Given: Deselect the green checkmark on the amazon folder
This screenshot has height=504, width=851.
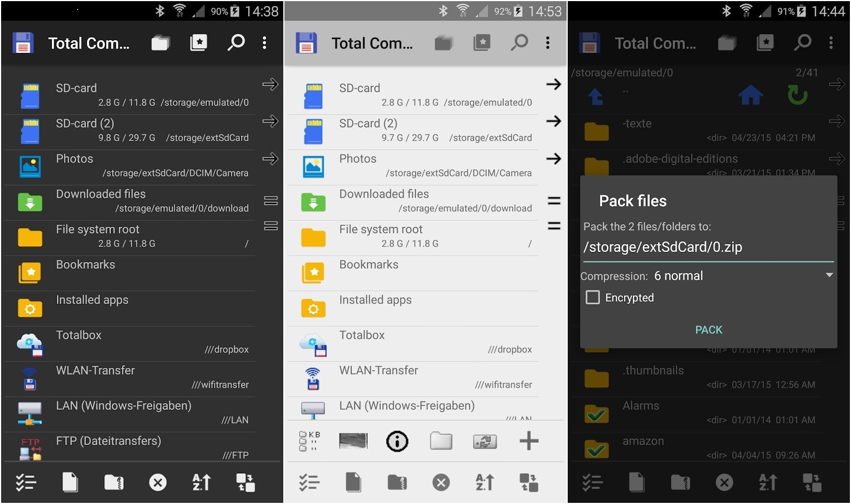Looking at the screenshot, I should click(596, 448).
